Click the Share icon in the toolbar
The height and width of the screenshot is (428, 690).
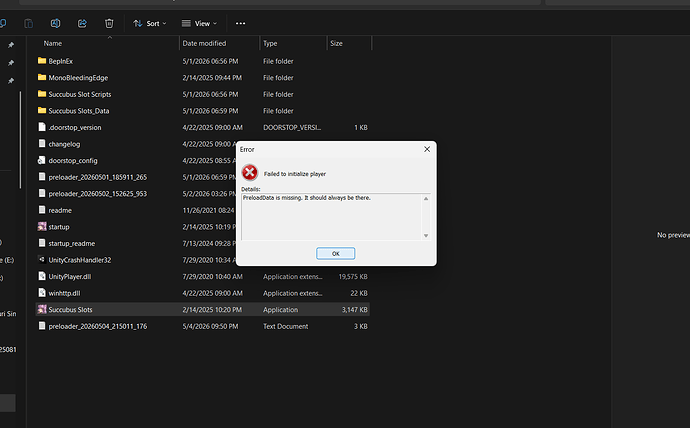click(82, 23)
